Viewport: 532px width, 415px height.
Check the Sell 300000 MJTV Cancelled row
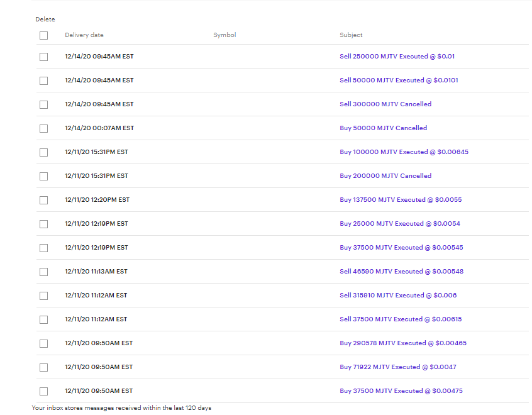coord(43,104)
